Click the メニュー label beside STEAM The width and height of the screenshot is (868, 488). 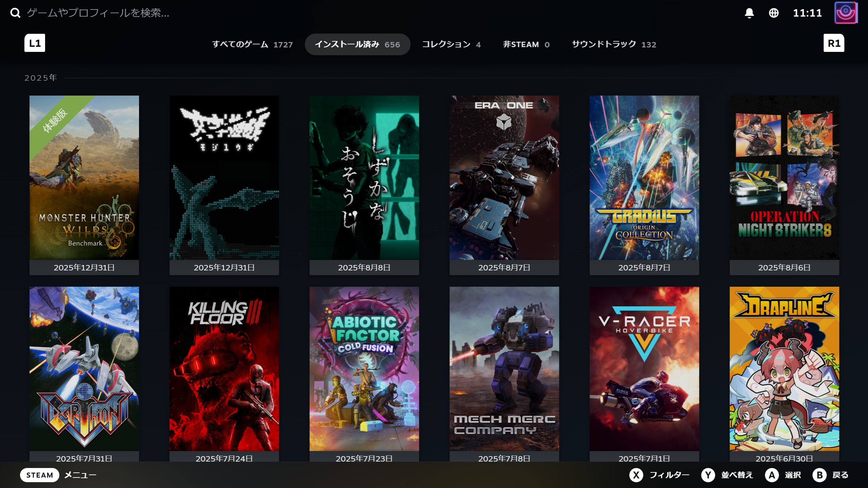pos(80,475)
